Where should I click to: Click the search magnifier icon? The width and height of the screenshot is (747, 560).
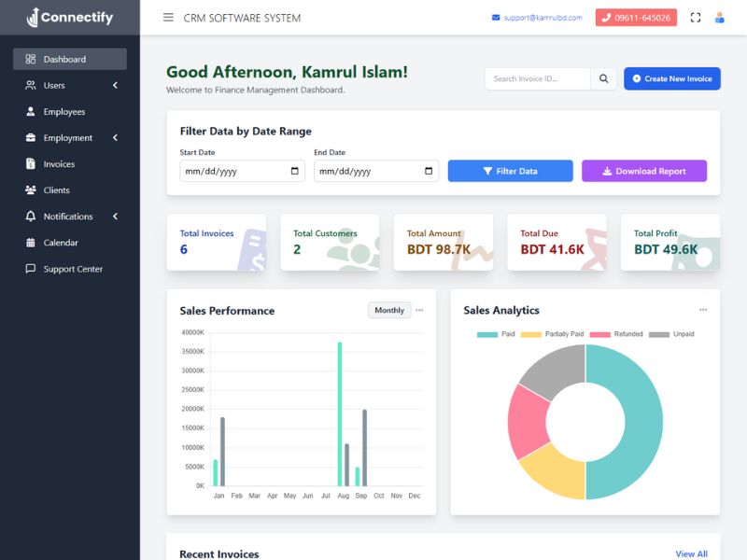(604, 79)
